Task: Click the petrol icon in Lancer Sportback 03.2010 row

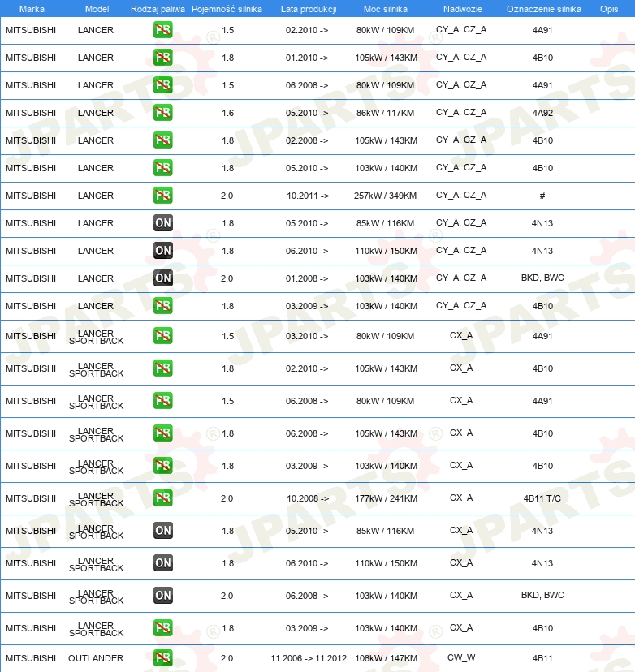Action: (163, 336)
